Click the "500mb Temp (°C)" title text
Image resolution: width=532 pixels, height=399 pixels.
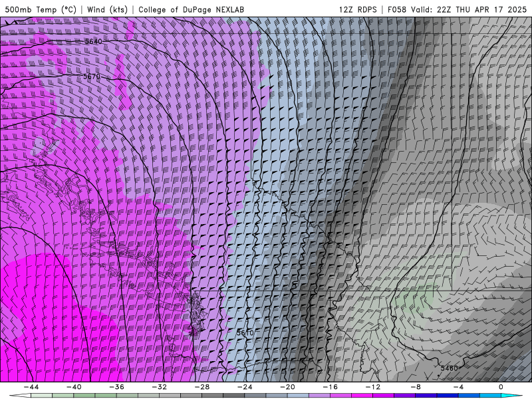click(x=41, y=9)
